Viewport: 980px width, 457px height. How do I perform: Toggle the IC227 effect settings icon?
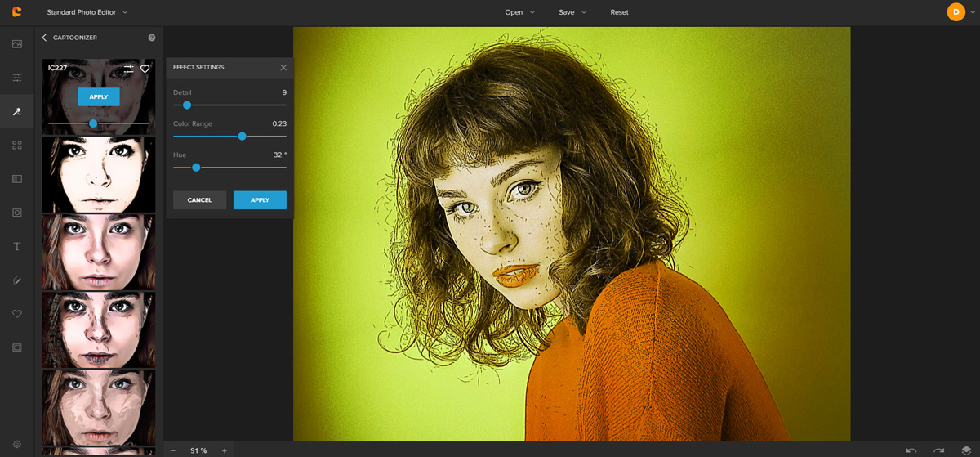click(128, 69)
